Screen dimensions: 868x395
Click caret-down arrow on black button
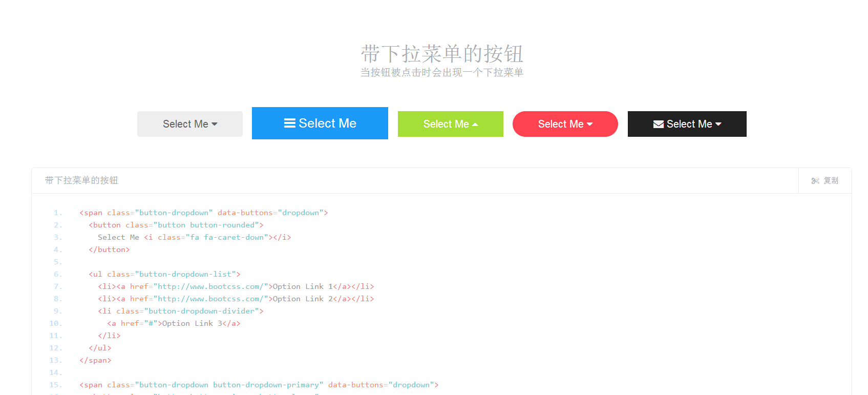pyautogui.click(x=718, y=124)
